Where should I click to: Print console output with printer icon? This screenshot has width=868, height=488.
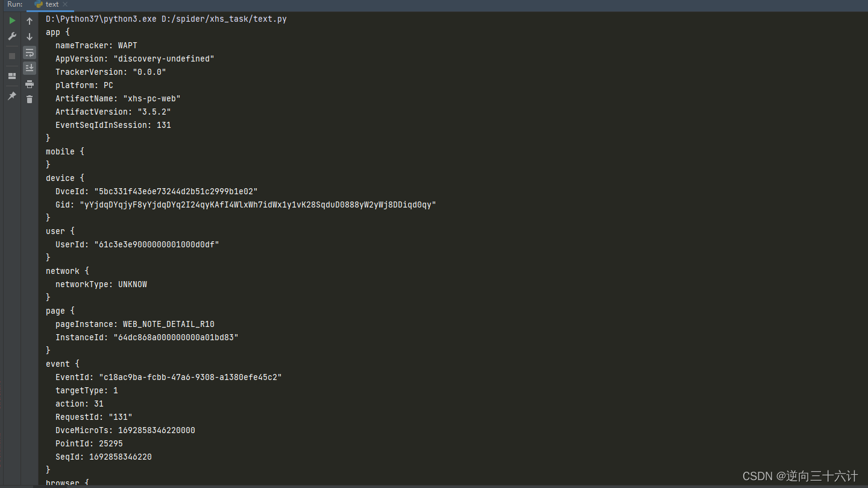click(30, 84)
